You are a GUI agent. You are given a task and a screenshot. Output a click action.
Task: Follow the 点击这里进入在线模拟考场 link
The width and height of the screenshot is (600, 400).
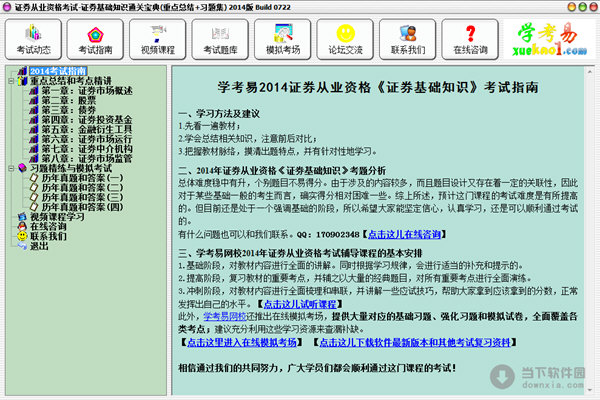pos(242,342)
